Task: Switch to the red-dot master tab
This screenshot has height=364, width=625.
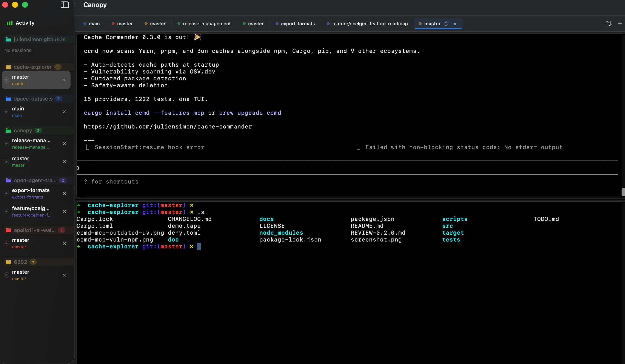Action: click(x=122, y=24)
